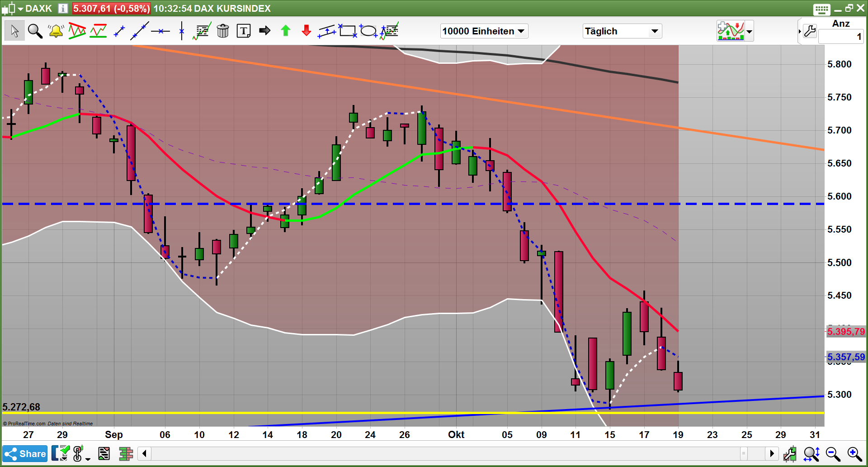
Task: Select the parallel channel drawing tool
Action: pos(327,31)
